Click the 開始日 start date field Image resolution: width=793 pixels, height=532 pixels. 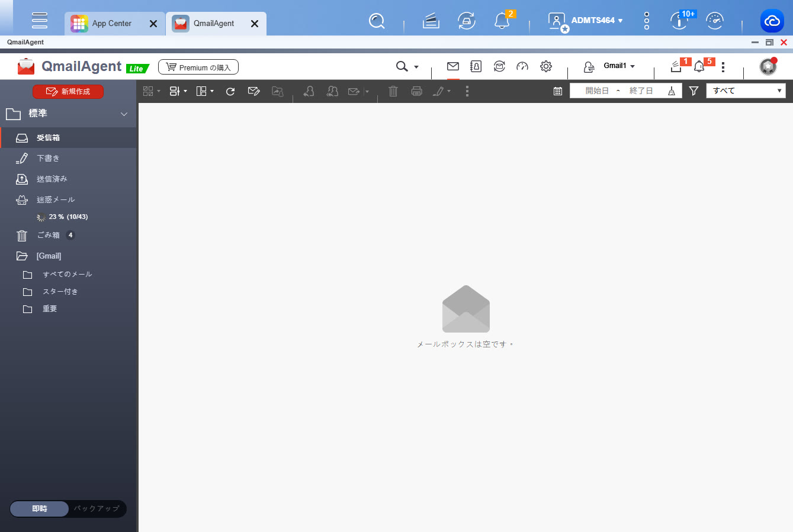pyautogui.click(x=596, y=91)
